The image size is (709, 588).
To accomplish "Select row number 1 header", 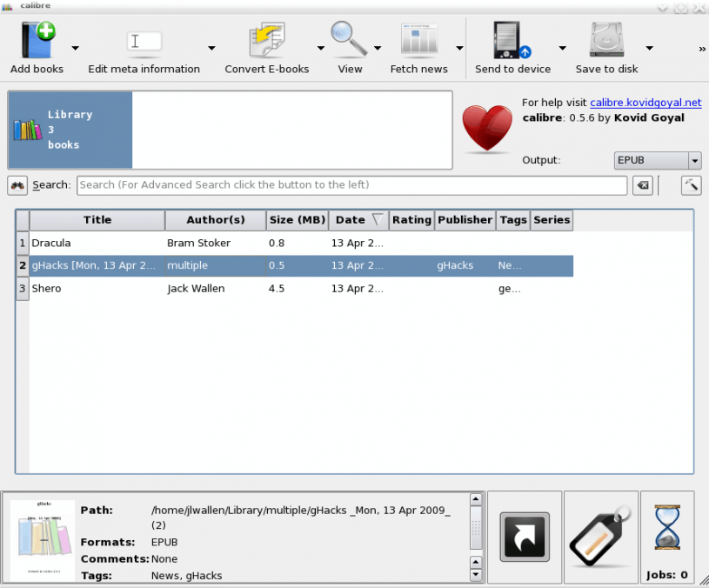I will (23, 244).
